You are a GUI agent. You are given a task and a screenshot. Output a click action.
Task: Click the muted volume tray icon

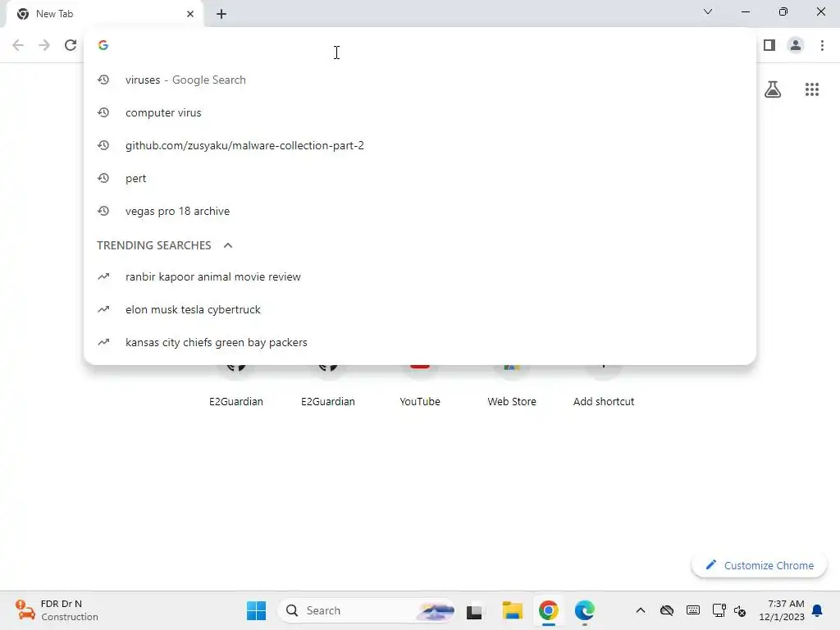740,610
